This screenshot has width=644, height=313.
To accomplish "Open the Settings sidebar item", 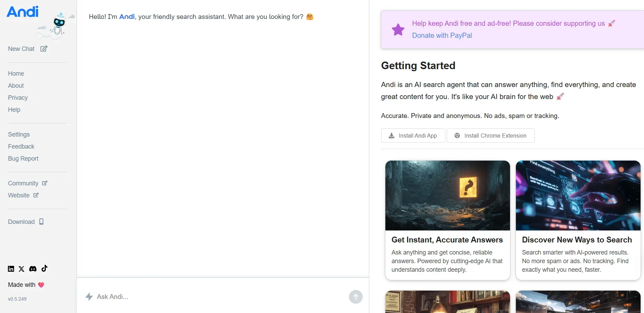I will [x=19, y=134].
